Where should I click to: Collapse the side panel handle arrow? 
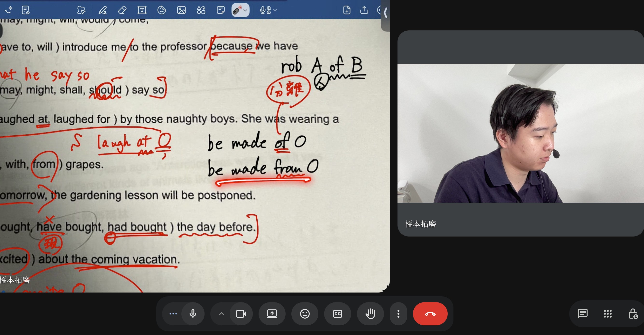pyautogui.click(x=385, y=13)
